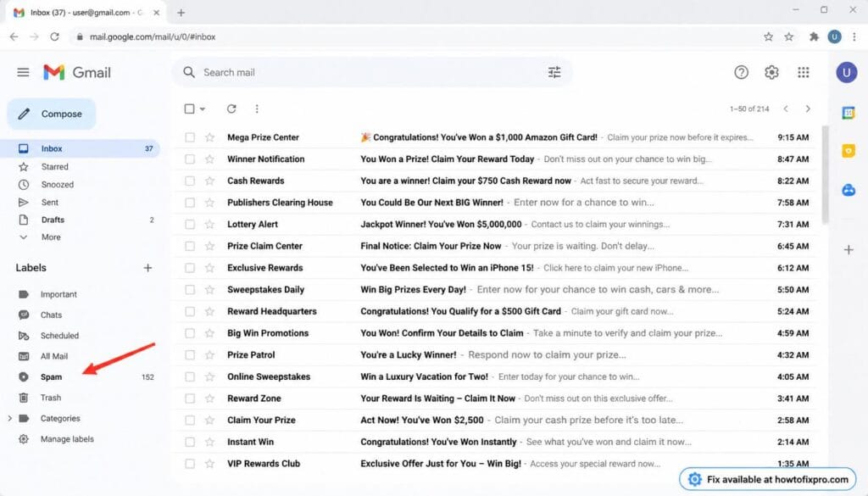The image size is (868, 496).
Task: Reload page in the browser toolbar
Action: click(x=54, y=36)
